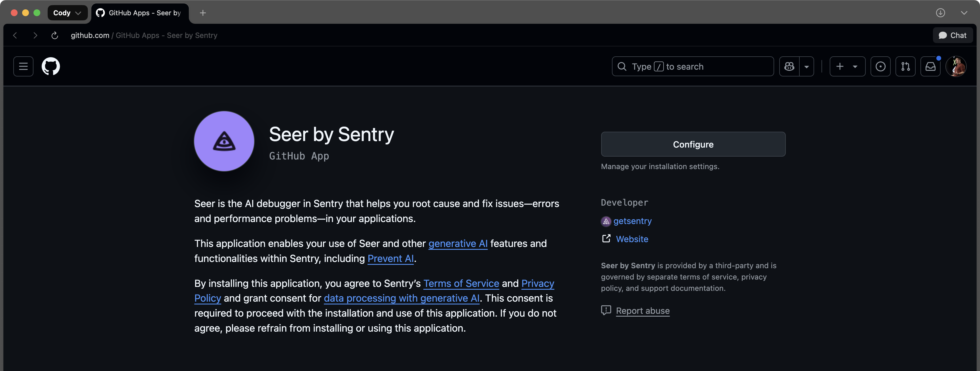Open the notifications inbox icon
The width and height of the screenshot is (980, 371).
(x=931, y=67)
